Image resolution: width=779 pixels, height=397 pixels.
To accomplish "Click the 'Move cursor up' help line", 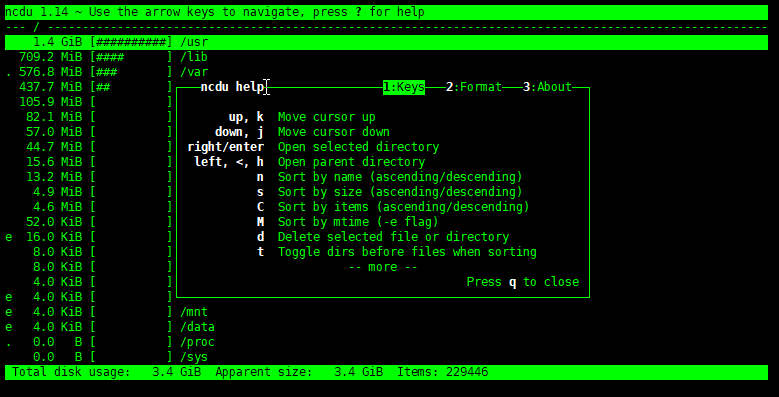I will pyautogui.click(x=326, y=117).
